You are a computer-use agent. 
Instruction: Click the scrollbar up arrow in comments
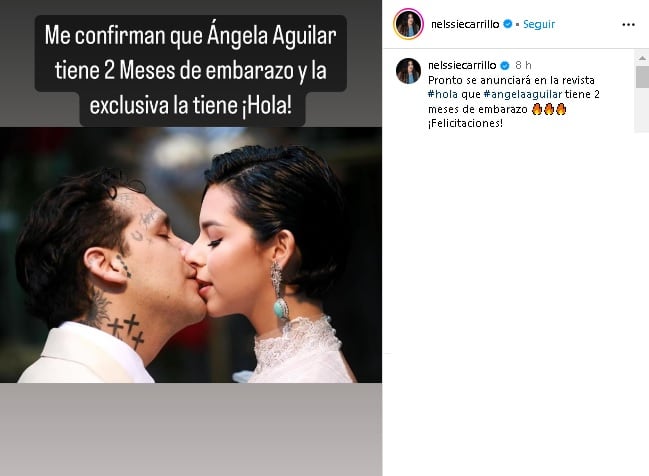pos(642,58)
